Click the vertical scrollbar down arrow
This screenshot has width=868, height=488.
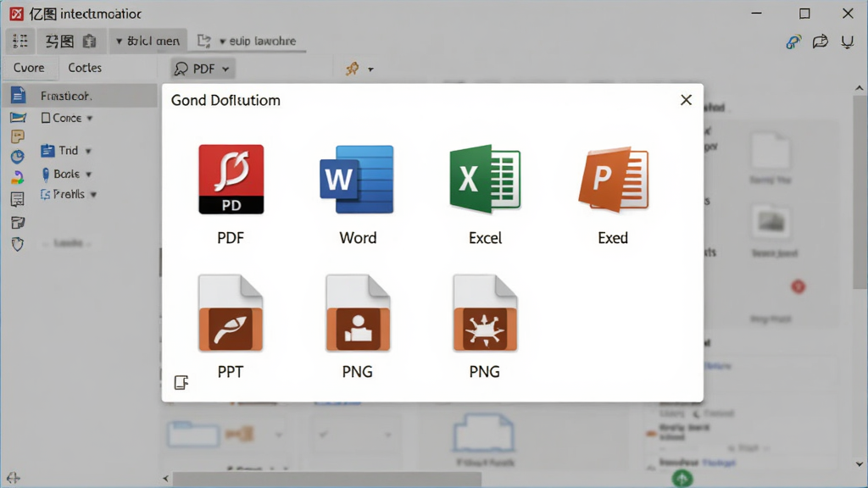(x=860, y=464)
